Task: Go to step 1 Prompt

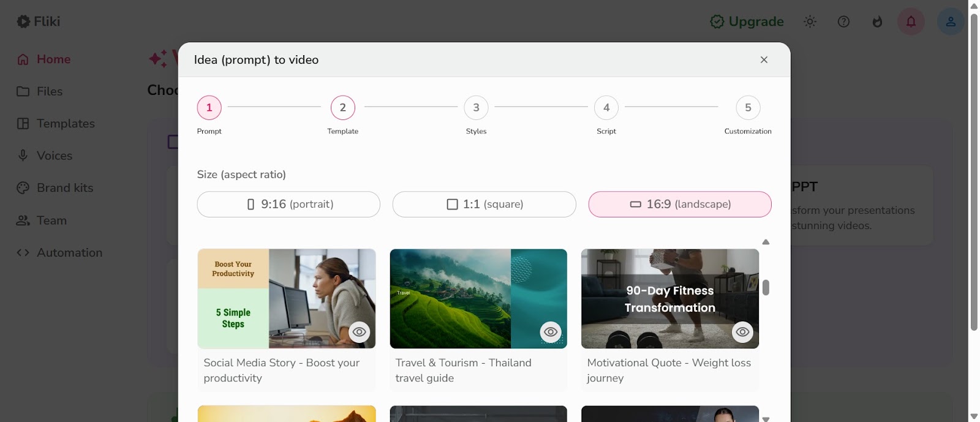Action: [209, 108]
